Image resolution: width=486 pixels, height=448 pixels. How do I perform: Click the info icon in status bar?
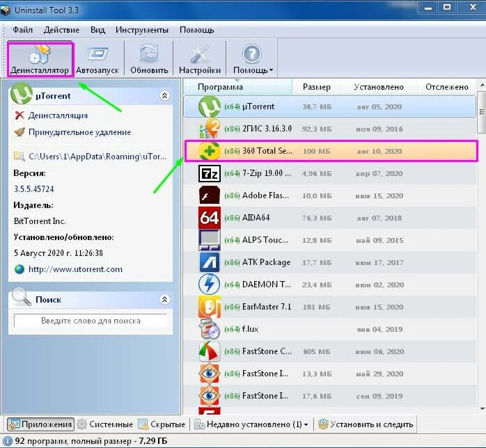click(x=7, y=441)
